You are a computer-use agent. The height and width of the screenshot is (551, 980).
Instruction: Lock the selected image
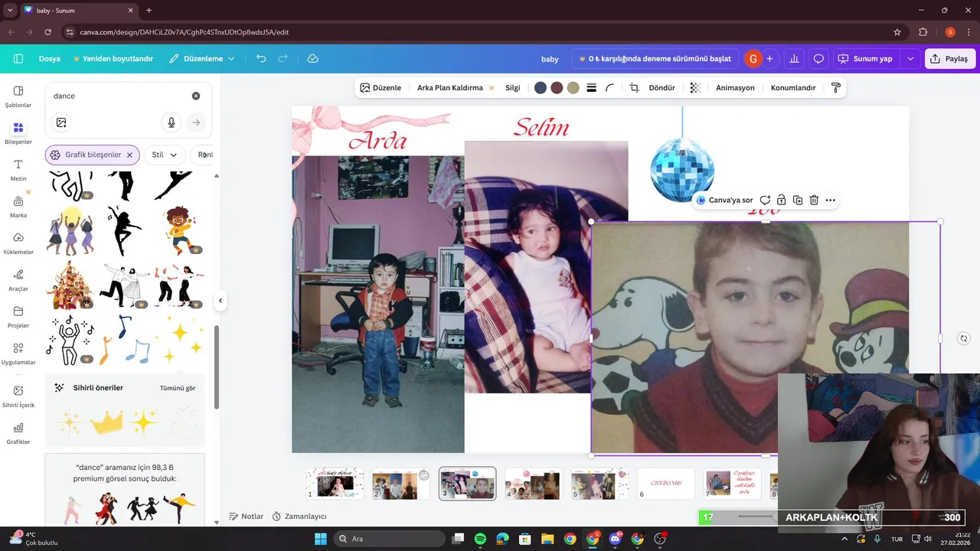(781, 200)
